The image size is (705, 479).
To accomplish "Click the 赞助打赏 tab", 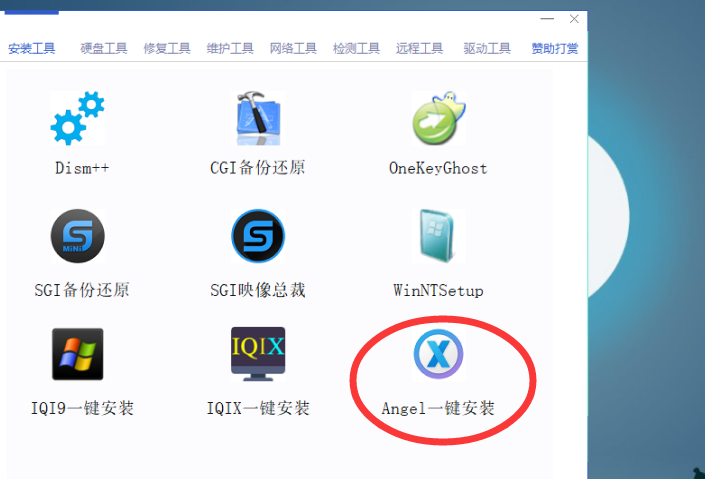I will click(554, 49).
